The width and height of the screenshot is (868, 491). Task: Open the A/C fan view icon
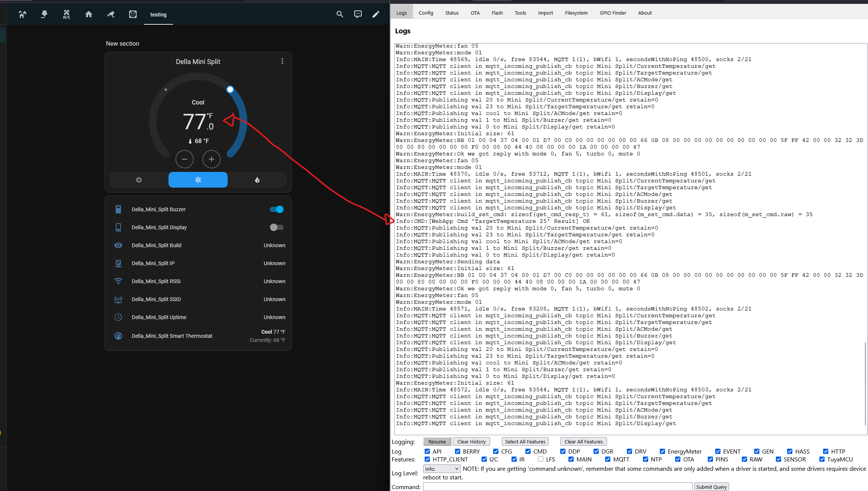point(67,14)
